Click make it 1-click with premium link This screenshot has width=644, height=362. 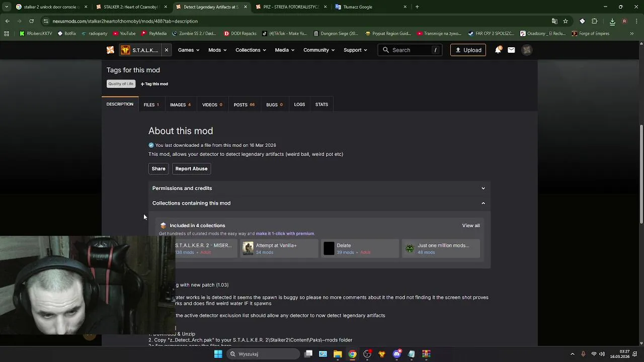pos(285,233)
